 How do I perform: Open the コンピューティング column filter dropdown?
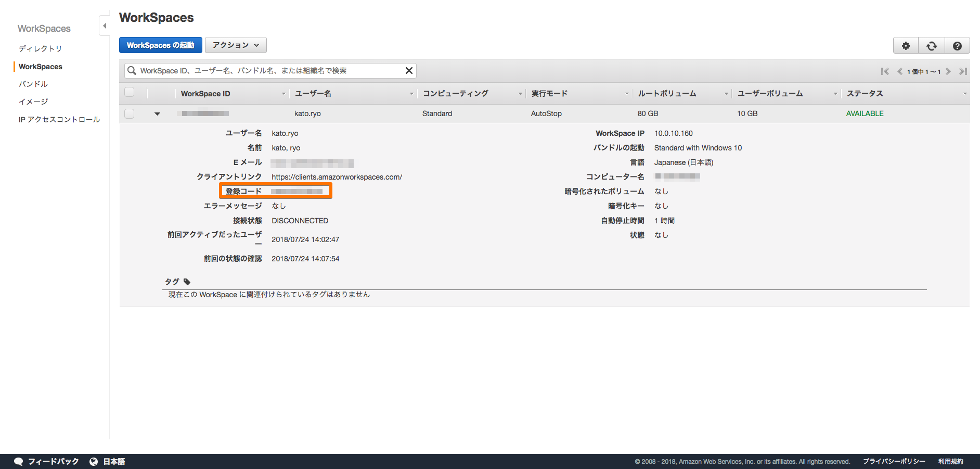point(521,94)
